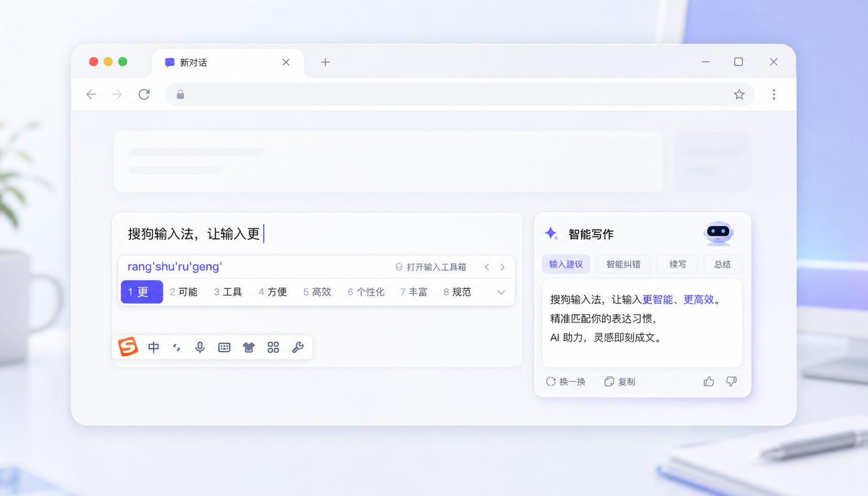
Task: Select candidate 4 方便
Action: (x=272, y=292)
